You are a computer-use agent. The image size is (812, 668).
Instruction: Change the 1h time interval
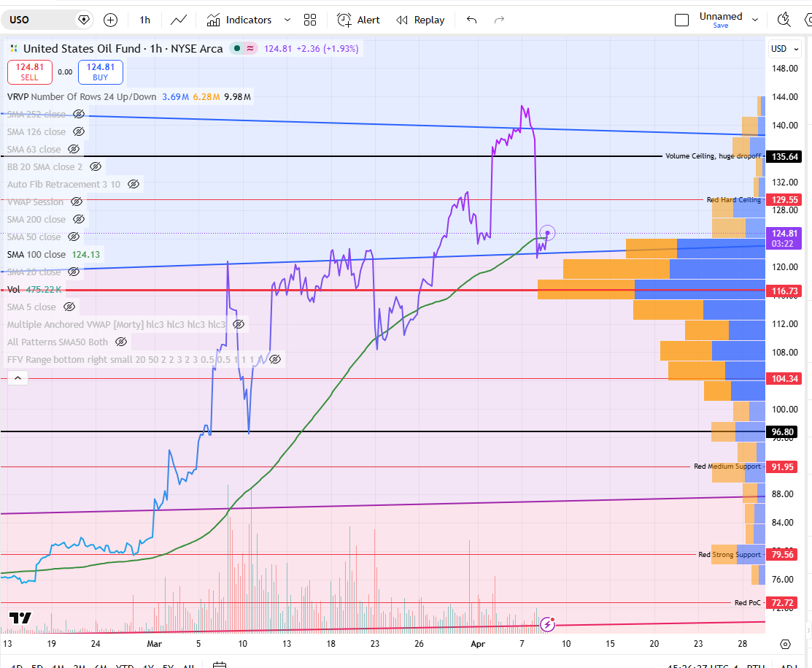[145, 20]
